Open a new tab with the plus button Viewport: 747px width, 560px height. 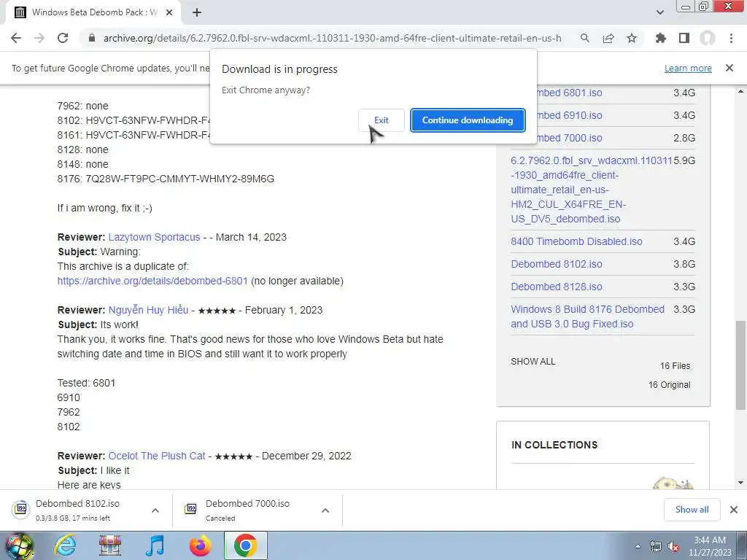click(x=197, y=12)
